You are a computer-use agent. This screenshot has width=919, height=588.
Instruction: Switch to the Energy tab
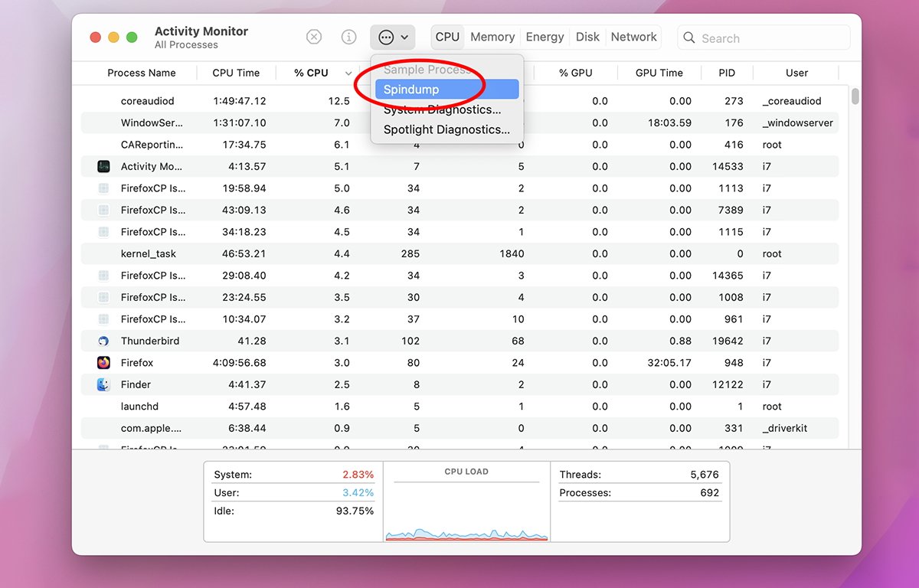[x=545, y=37]
